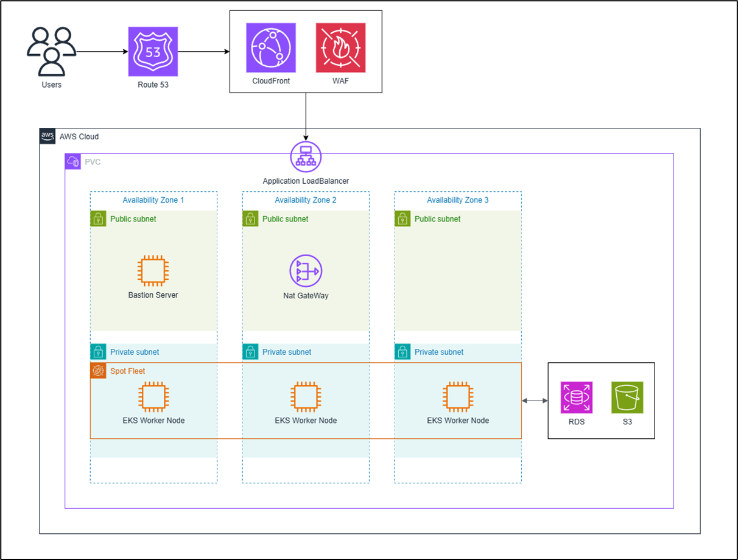This screenshot has width=738, height=560.
Task: Click the AWS Cloud logo icon
Action: coord(47,136)
